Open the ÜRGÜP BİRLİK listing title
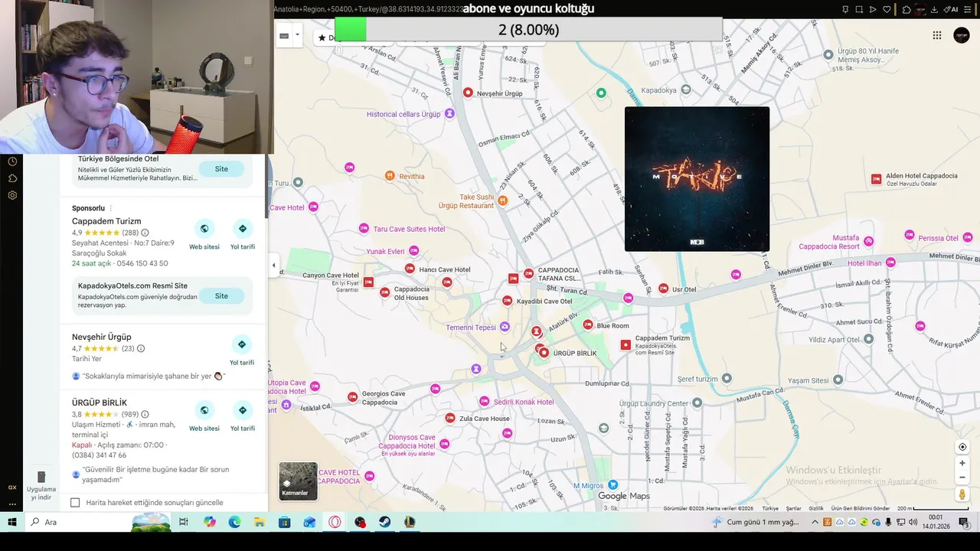 pos(100,403)
